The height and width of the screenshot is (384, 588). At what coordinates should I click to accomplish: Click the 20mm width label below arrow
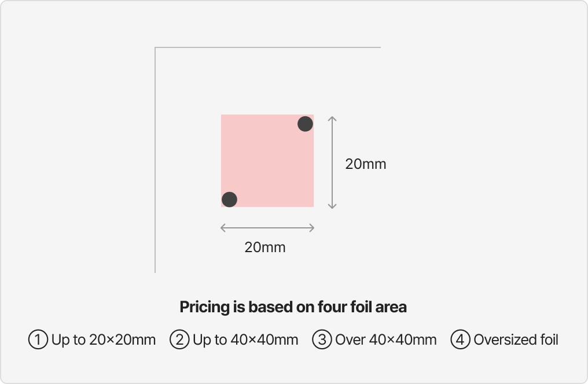coord(265,248)
